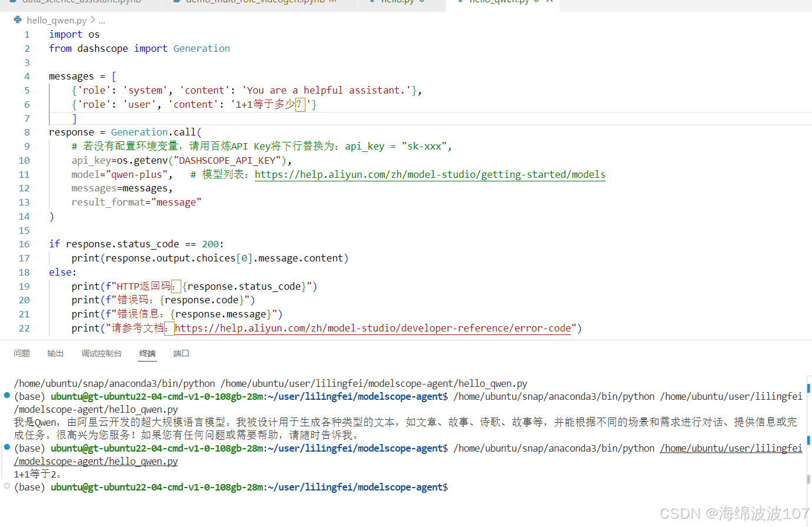This screenshot has width=812, height=527.
Task: Click line number 1 in the gutter
Action: [26, 34]
